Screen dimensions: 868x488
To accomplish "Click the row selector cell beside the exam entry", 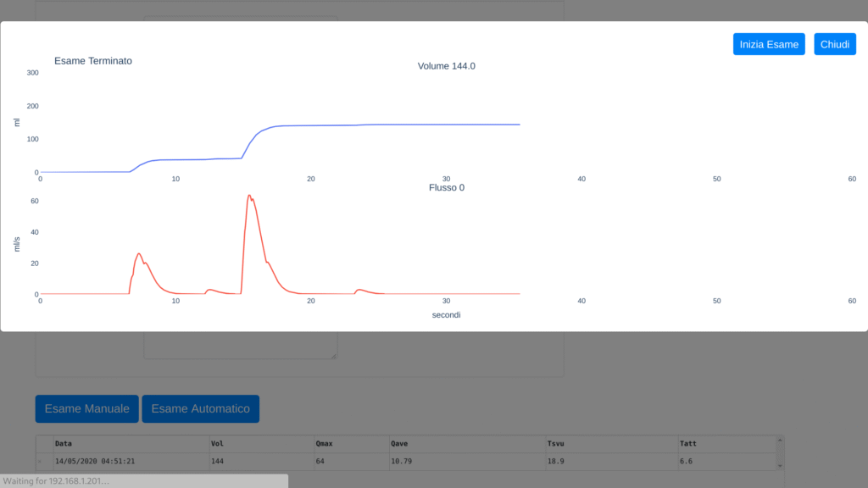I will [39, 461].
